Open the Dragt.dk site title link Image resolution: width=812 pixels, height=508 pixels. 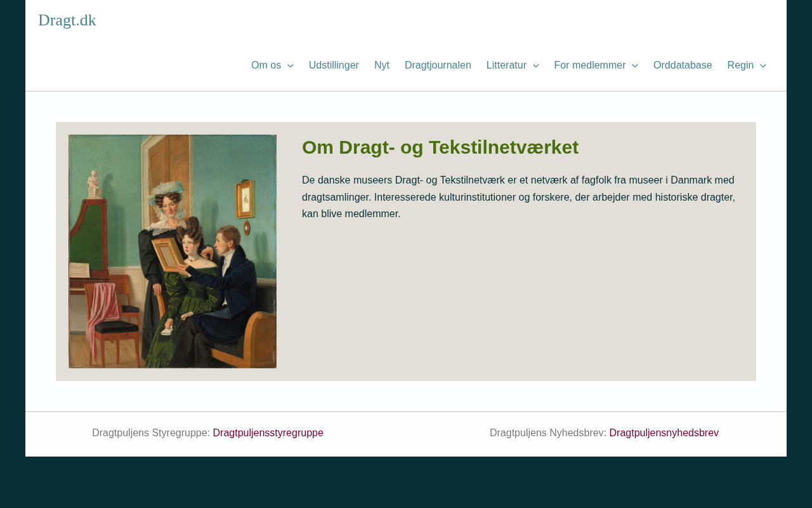[67, 20]
